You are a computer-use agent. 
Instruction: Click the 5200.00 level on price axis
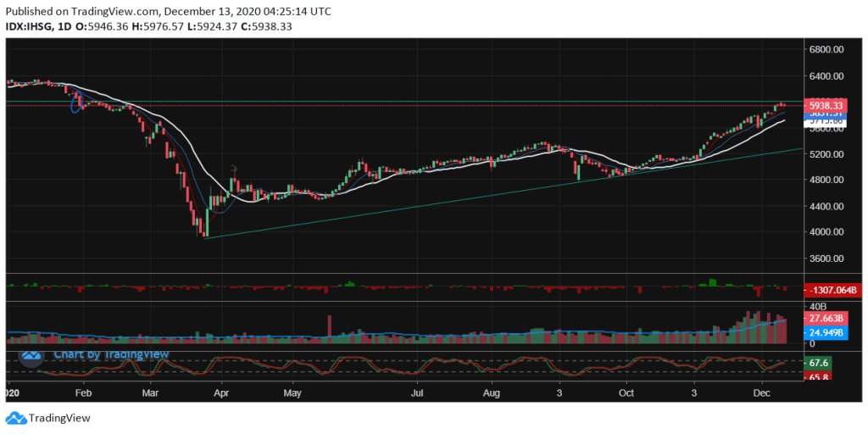tap(825, 154)
